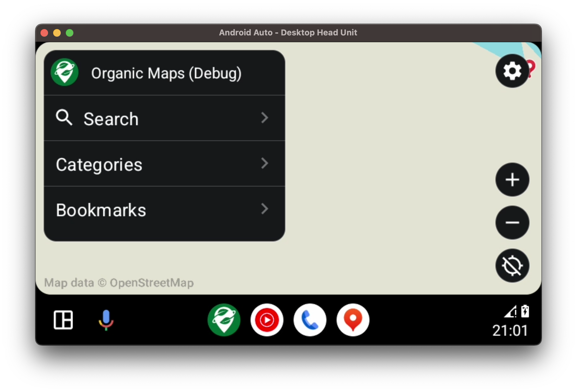Open Organic Maps from the launcher bar
Screen dimensions: 577x392
[224, 320]
